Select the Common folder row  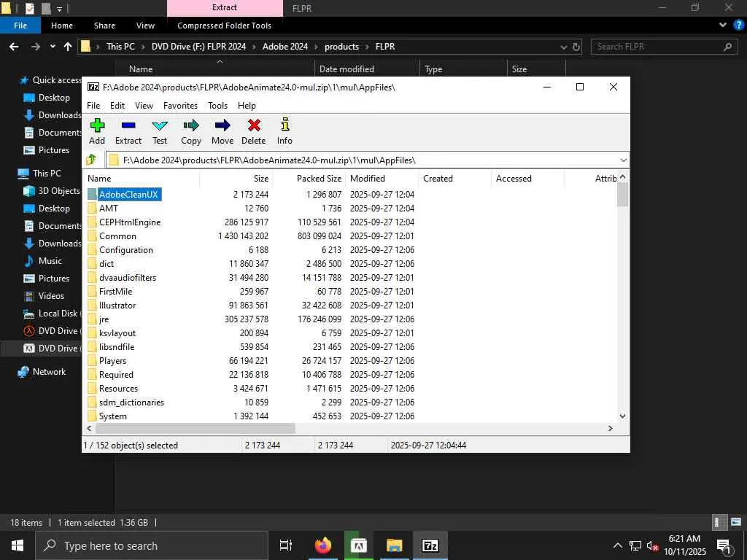click(x=117, y=236)
